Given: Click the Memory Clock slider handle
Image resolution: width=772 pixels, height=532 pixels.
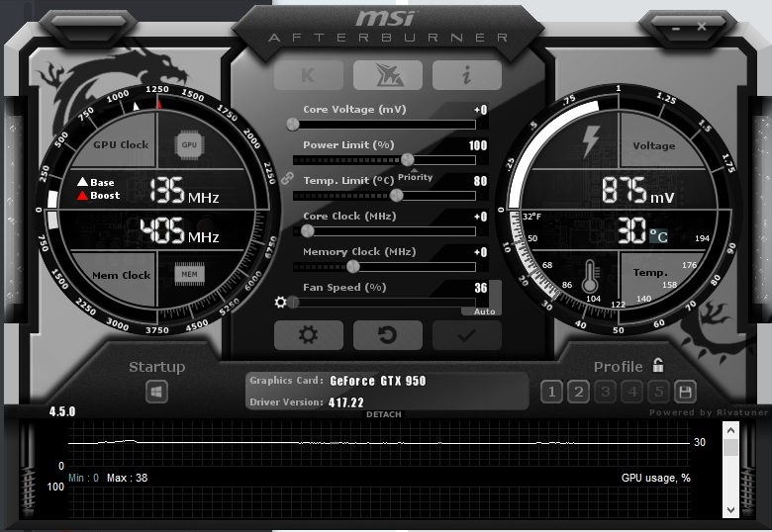Looking at the screenshot, I should pyautogui.click(x=352, y=266).
